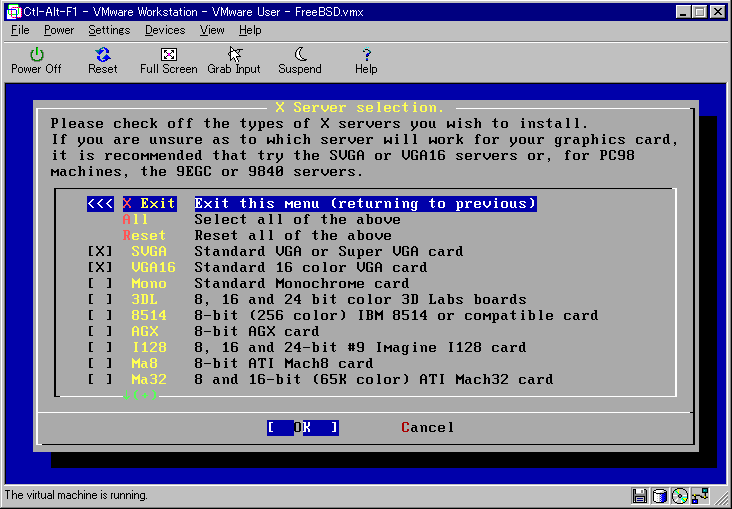Screen dimensions: 732x509
Task: Check the 8514 server checkbox
Action: pos(100,315)
